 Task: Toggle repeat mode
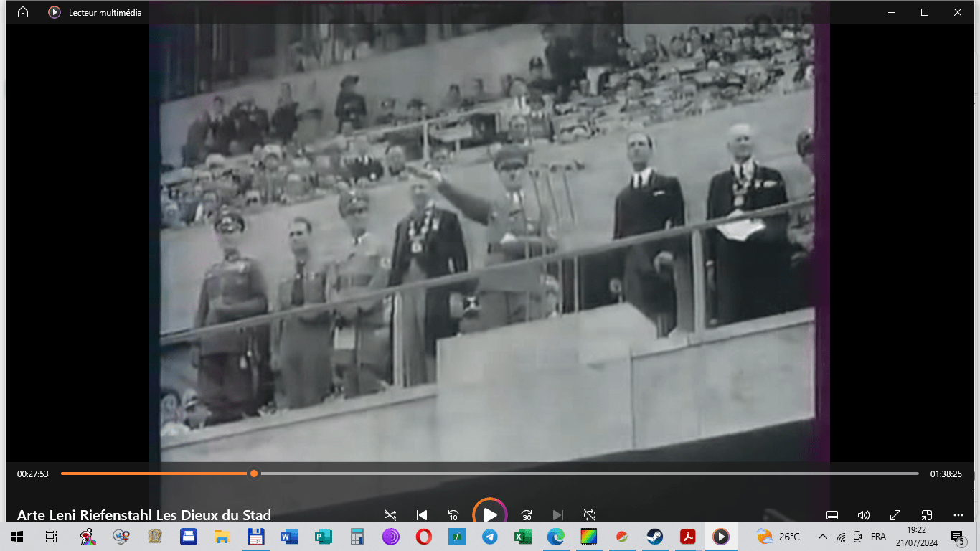coord(590,515)
